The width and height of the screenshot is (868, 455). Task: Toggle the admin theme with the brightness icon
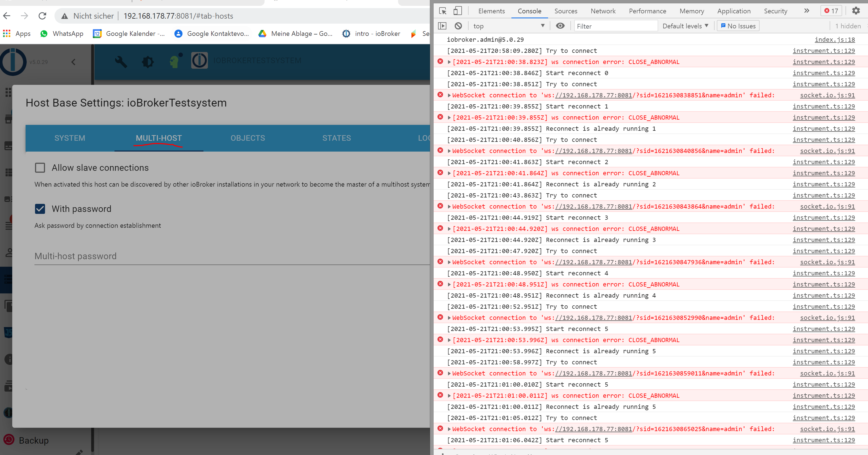148,62
